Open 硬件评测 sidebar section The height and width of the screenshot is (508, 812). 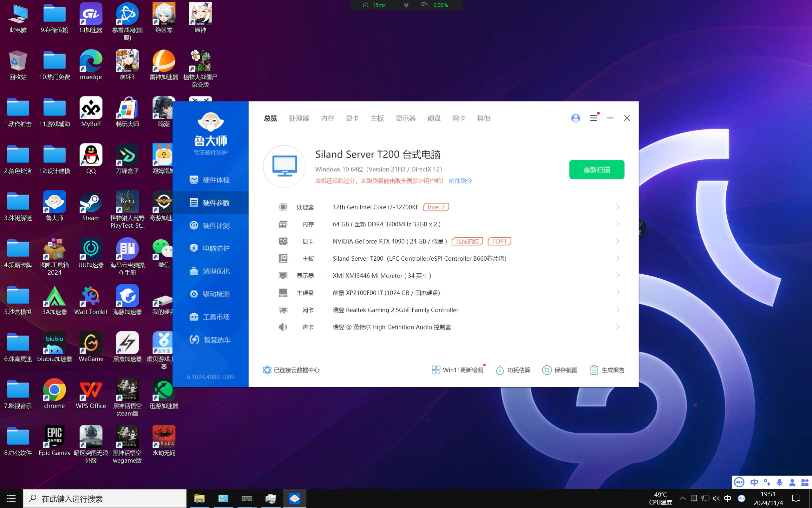point(210,225)
